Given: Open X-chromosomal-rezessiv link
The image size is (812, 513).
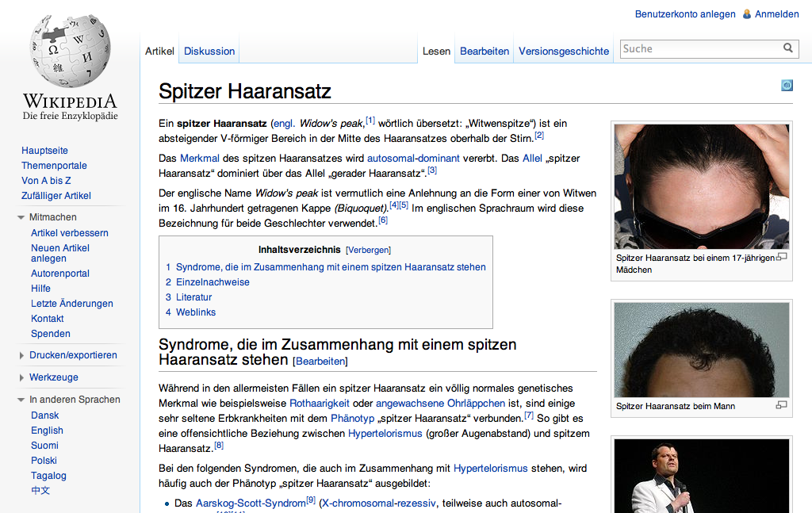Looking at the screenshot, I should click(379, 503).
